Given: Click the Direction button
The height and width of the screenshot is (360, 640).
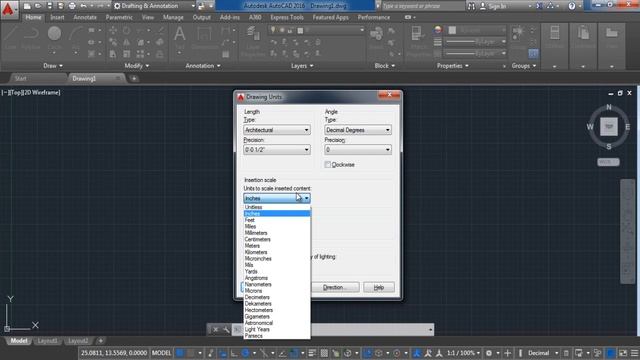Looking at the screenshot, I should (x=335, y=287).
